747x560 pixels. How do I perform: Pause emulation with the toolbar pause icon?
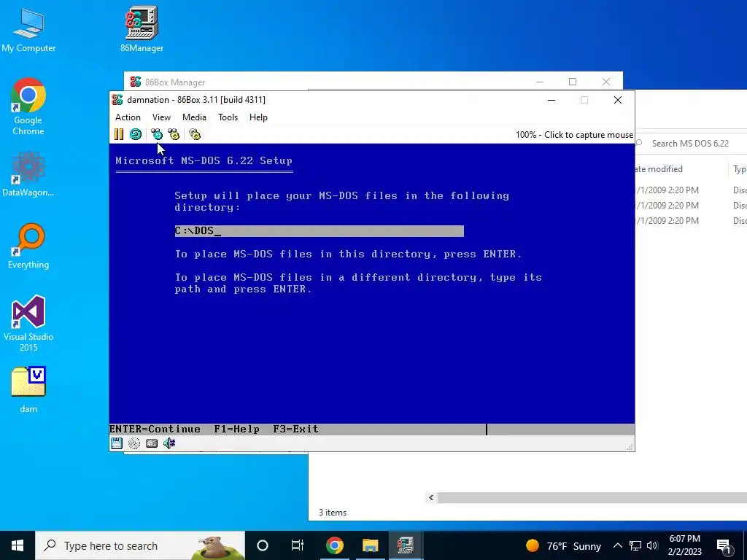tap(119, 135)
